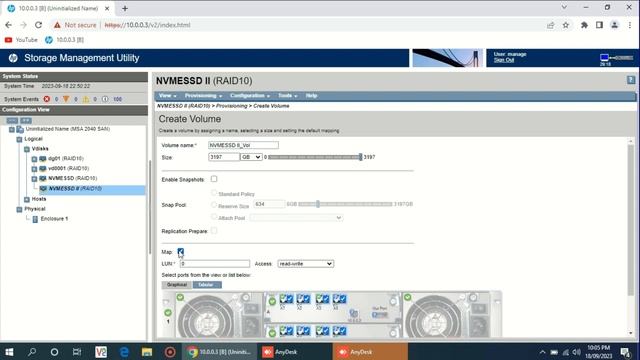The height and width of the screenshot is (360, 640).
Task: Open the Tools menu
Action: (288, 96)
